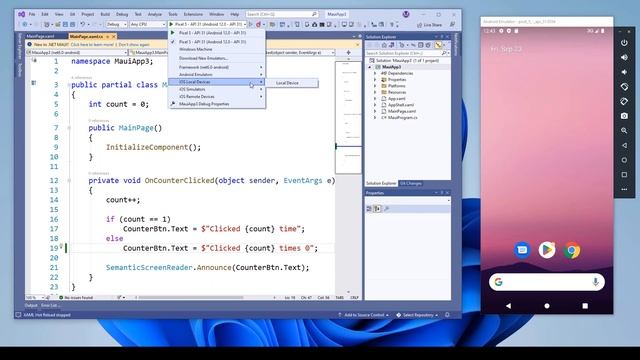This screenshot has width=640, height=360.
Task: Click the emulator power button
Action: coord(624,43)
